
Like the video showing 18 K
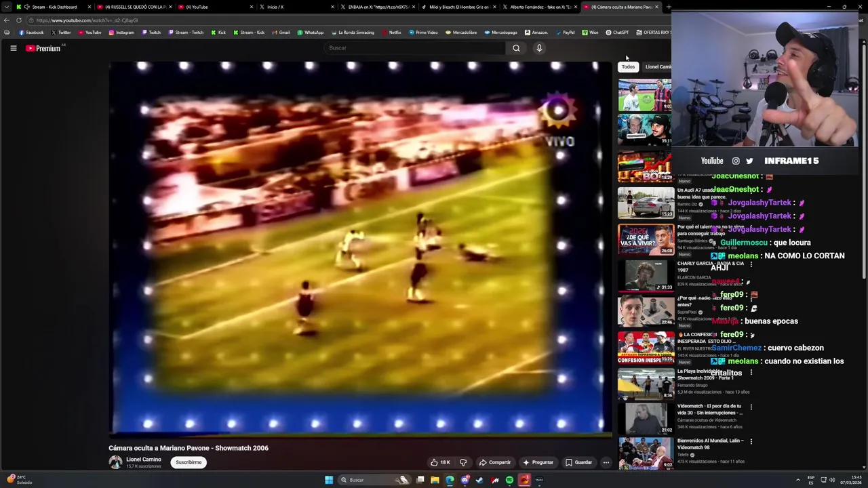click(440, 462)
